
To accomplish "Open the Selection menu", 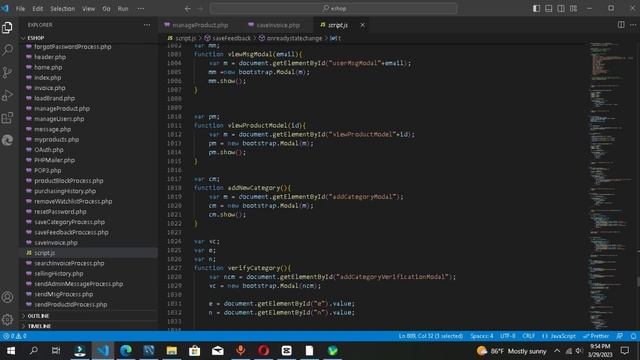I will click(x=62, y=9).
